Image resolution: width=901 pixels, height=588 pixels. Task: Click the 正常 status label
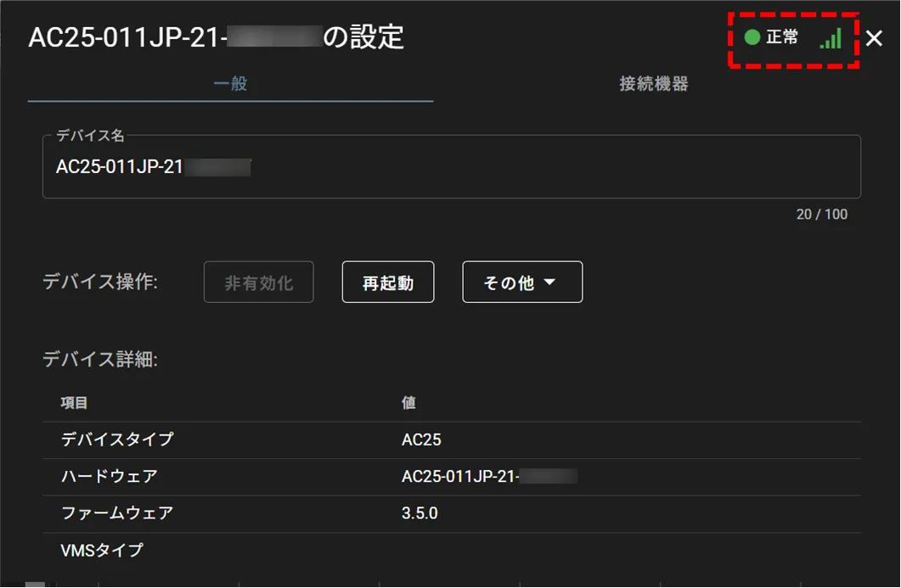coord(782,37)
